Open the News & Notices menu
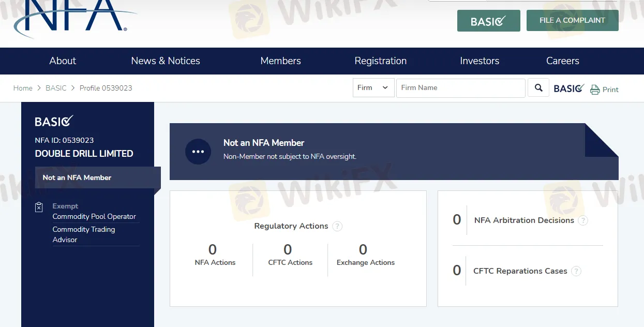 point(166,61)
